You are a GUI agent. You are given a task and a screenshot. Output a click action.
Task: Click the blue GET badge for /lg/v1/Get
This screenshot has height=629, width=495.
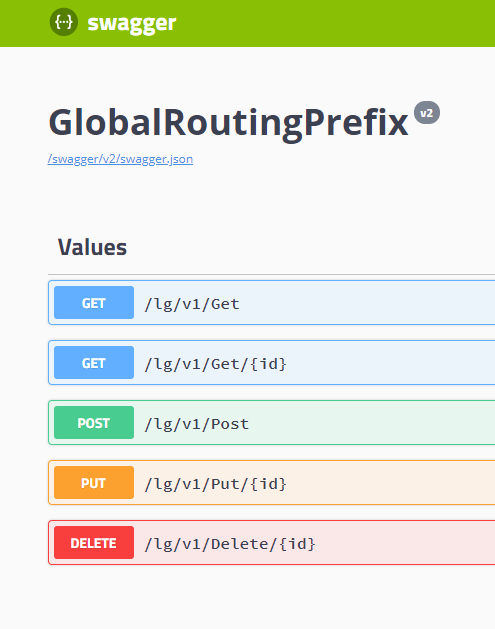coord(94,302)
